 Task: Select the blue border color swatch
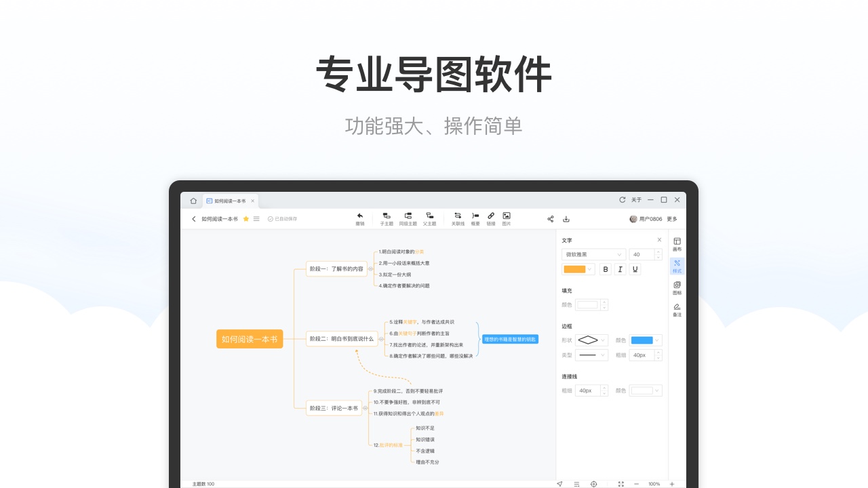[x=642, y=340]
